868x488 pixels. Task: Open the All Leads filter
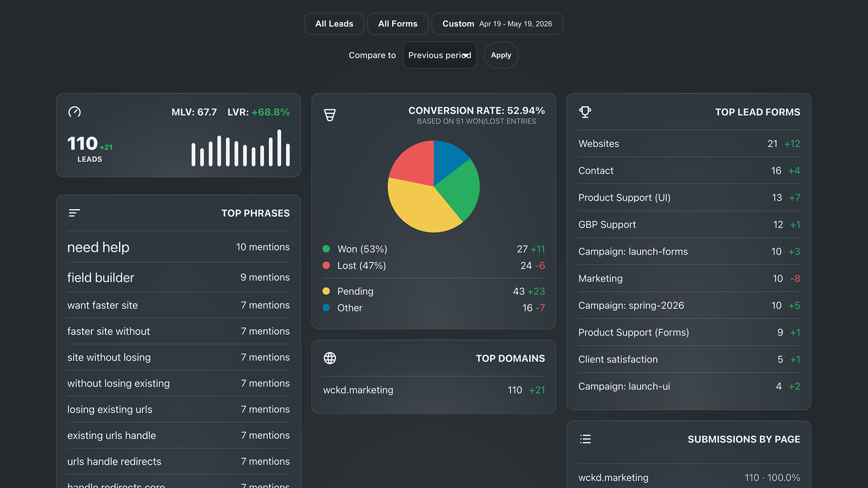click(x=334, y=24)
